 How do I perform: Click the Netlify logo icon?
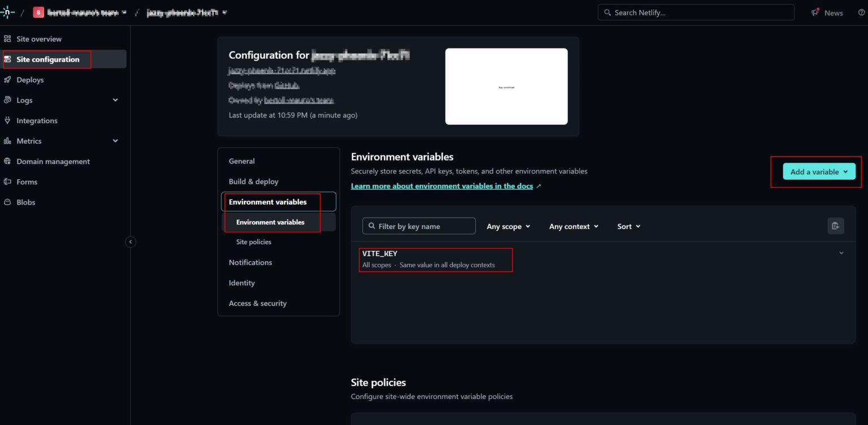tap(8, 12)
